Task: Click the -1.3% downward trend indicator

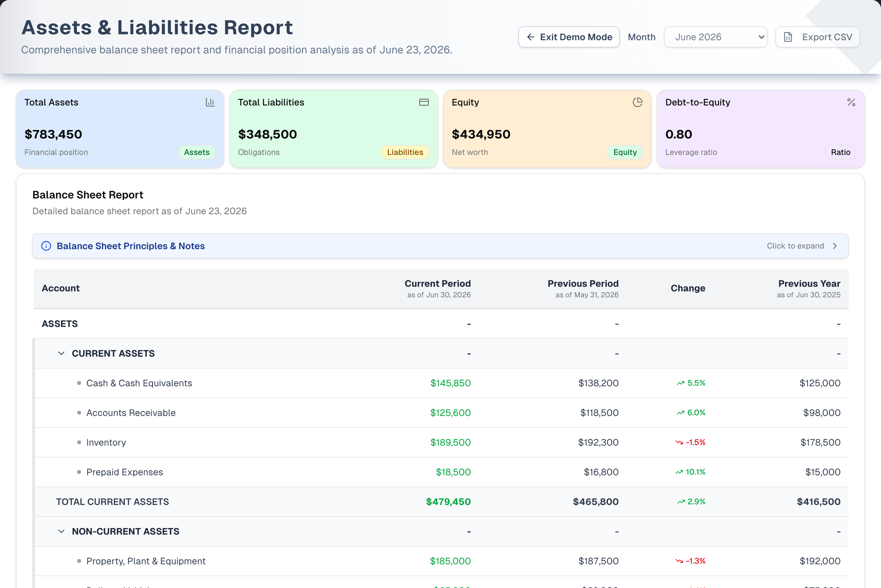Action: (x=690, y=561)
